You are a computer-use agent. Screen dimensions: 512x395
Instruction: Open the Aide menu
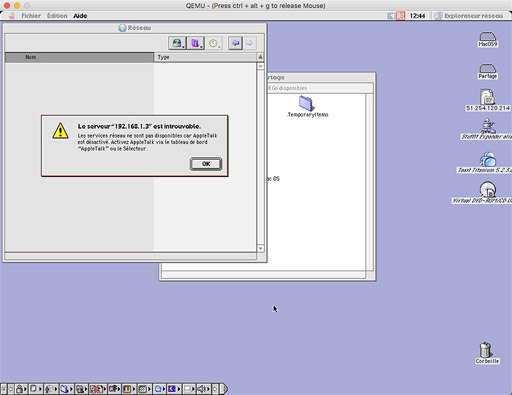[x=80, y=16]
